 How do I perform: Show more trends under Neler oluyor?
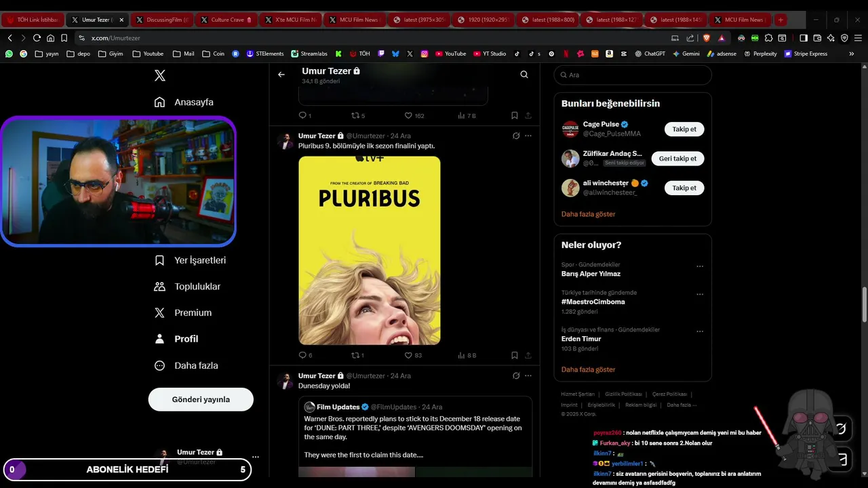click(x=588, y=370)
